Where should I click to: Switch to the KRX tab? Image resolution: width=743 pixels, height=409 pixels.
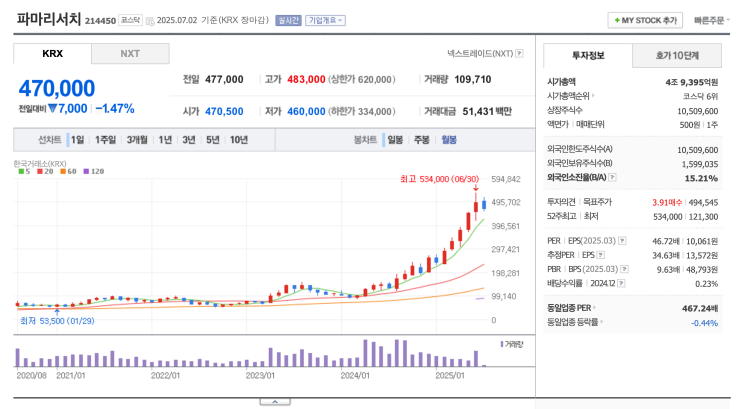(x=52, y=54)
